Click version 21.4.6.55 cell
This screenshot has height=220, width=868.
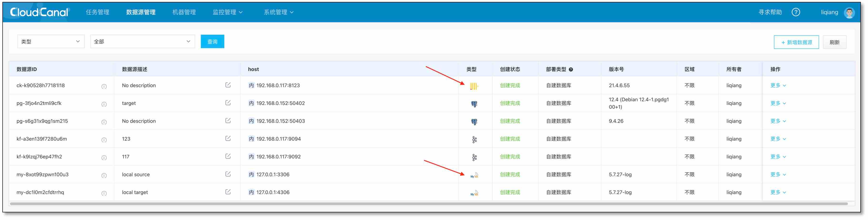pos(619,85)
